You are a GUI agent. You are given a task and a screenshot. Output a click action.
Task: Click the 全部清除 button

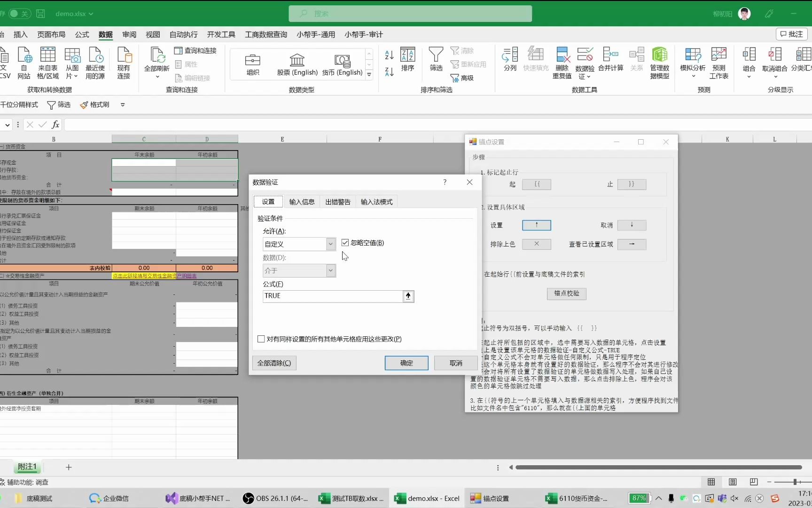pos(274,363)
